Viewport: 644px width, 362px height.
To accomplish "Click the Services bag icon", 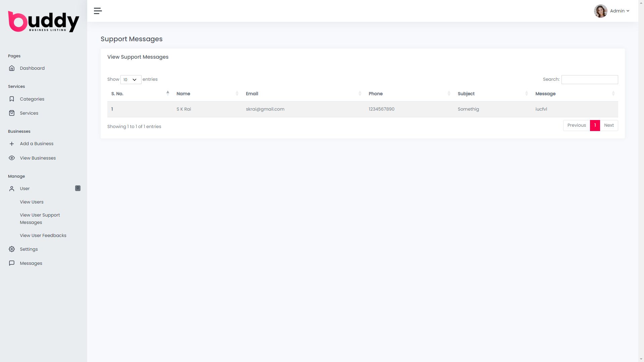I will coord(12,113).
